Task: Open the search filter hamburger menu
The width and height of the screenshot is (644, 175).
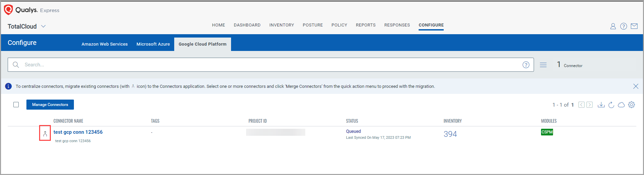Action: pyautogui.click(x=543, y=65)
